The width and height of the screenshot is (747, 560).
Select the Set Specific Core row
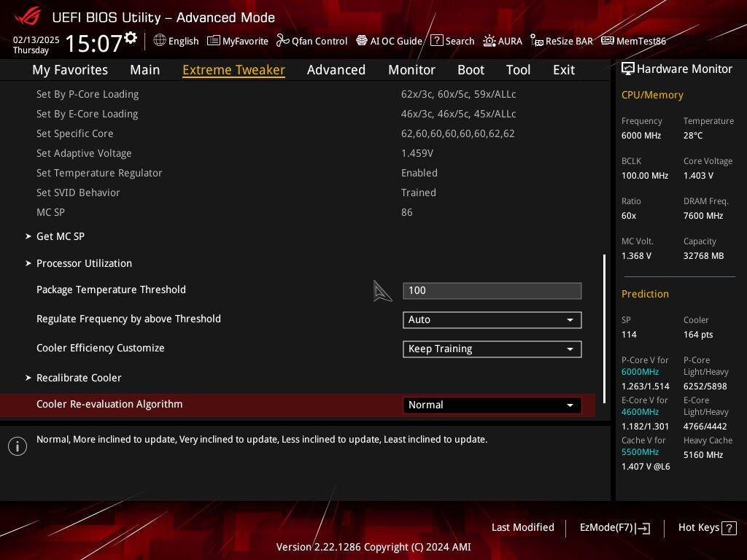tap(298, 134)
